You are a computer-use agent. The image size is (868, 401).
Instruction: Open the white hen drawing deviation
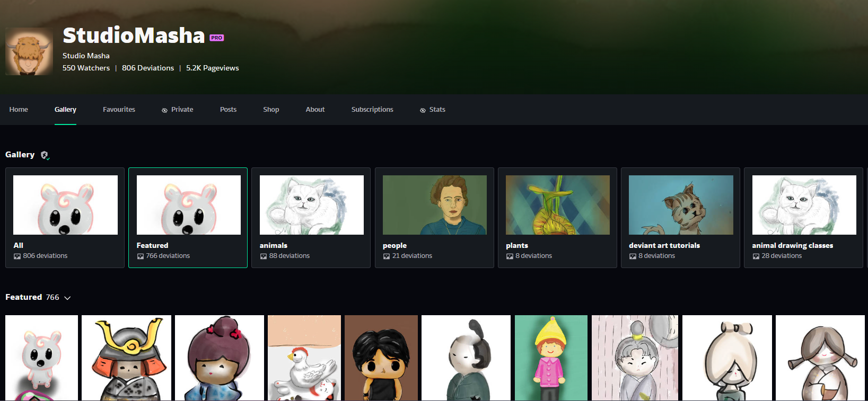304,358
